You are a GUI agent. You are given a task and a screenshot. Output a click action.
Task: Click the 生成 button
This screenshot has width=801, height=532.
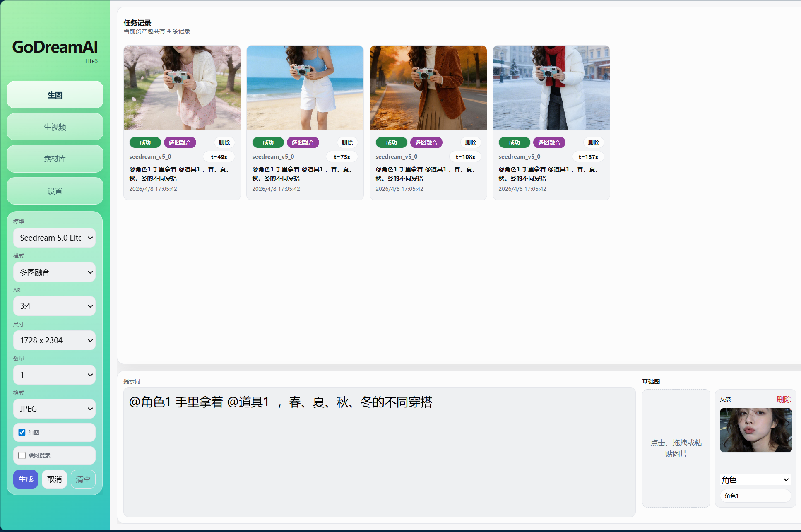(26, 479)
